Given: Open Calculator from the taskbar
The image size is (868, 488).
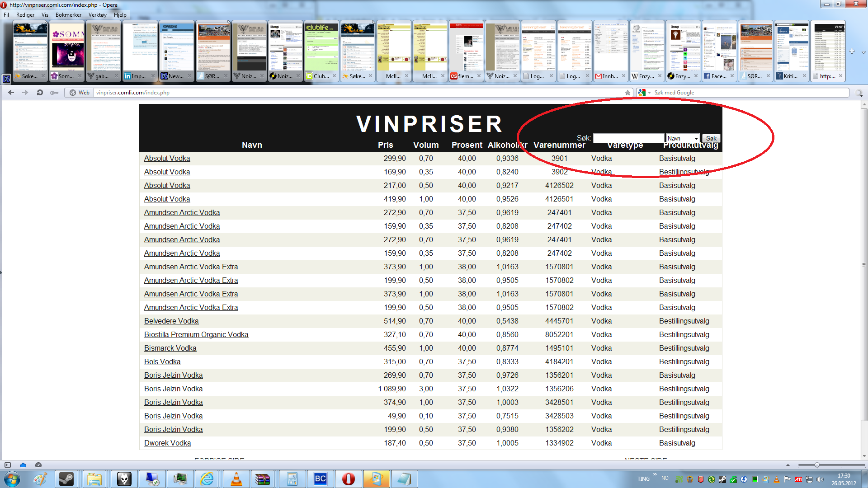Looking at the screenshot, I should pos(292,479).
